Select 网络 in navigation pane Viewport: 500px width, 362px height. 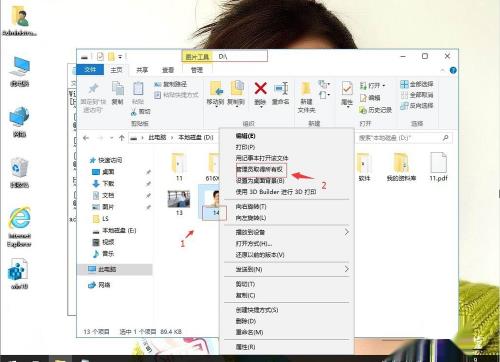99,285
